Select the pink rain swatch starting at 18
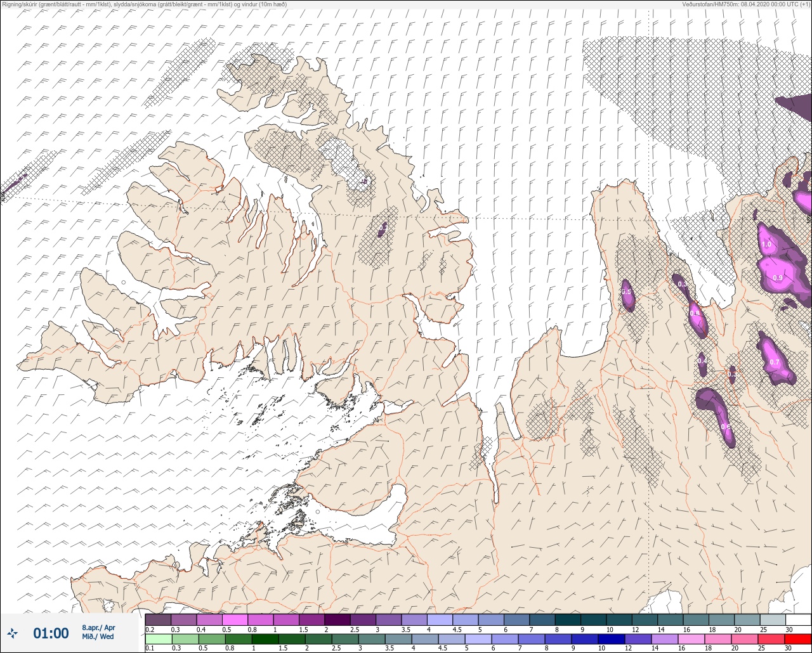Image resolution: width=812 pixels, height=653 pixels. 717,638
